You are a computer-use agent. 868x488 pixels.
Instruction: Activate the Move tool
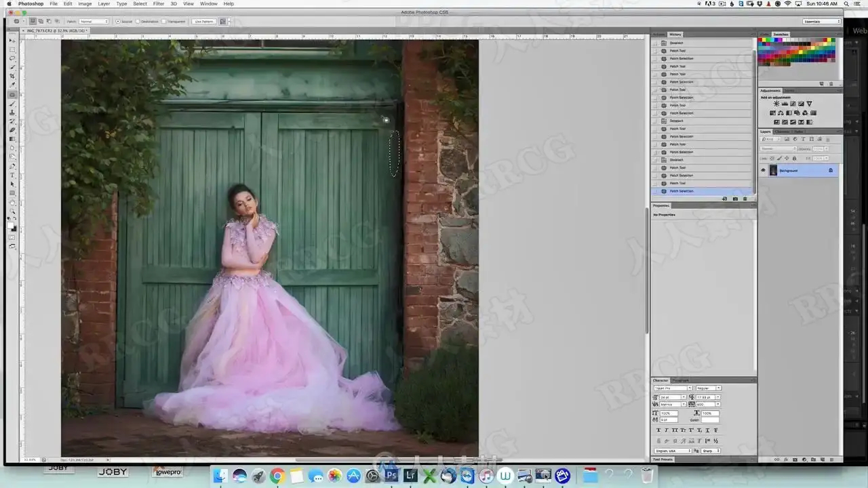pos(12,41)
